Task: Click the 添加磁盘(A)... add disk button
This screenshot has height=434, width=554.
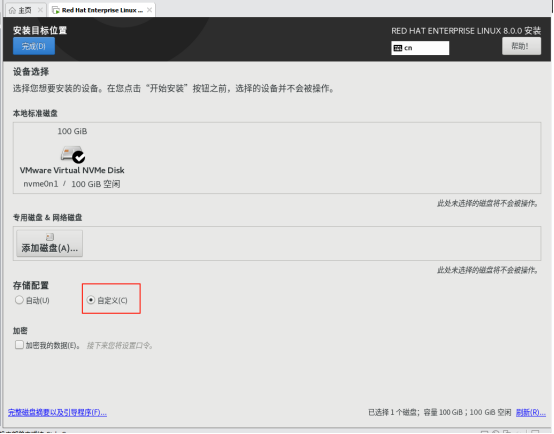Action: tap(49, 243)
